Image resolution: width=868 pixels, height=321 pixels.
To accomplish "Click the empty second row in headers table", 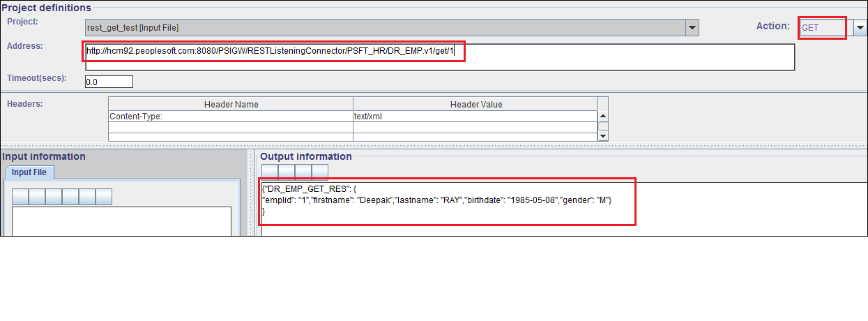I will [353, 127].
